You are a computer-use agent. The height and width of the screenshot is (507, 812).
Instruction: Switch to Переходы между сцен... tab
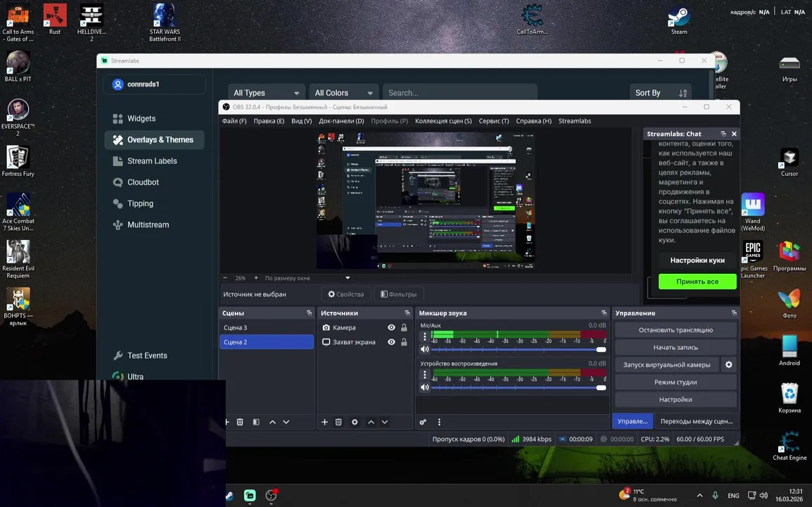pyautogui.click(x=697, y=421)
